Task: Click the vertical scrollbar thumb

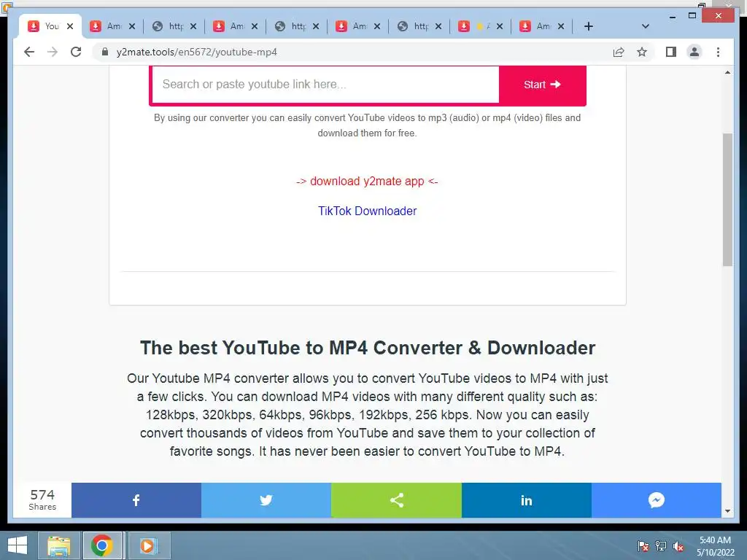Action: pos(727,200)
